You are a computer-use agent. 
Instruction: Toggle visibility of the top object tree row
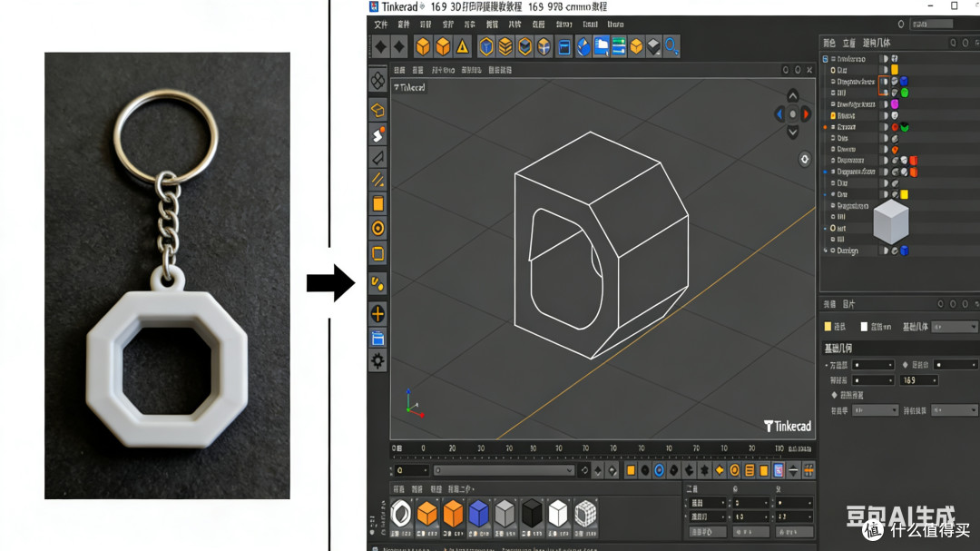point(885,59)
